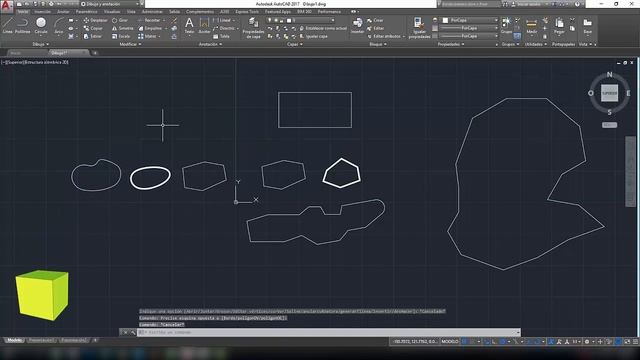Viewport: 640px width, 360px height.
Task: Toggle grid display in status bar
Action: 464,341
